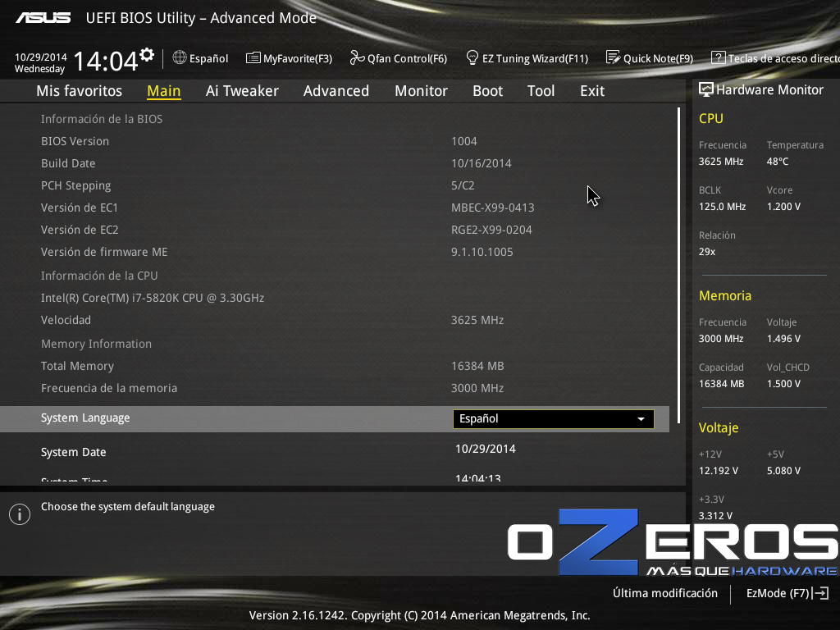The width and height of the screenshot is (840, 630).
Task: Click Última modificación
Action: click(665, 593)
